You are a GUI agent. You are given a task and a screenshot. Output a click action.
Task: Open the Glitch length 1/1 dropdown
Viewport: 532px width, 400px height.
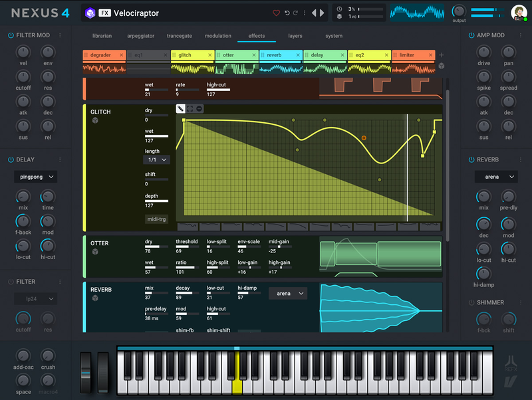(156, 159)
